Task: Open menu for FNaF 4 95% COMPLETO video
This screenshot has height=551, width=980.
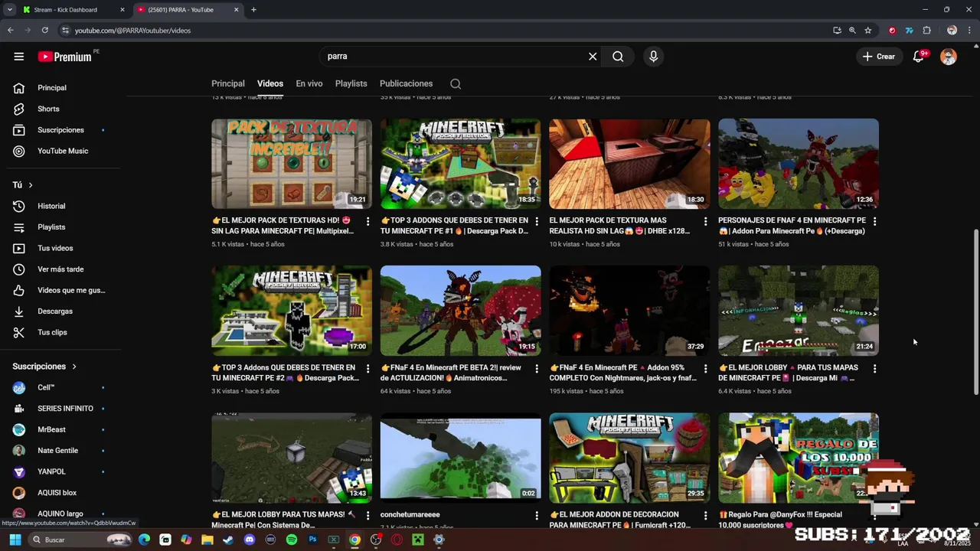Action: 706,369
